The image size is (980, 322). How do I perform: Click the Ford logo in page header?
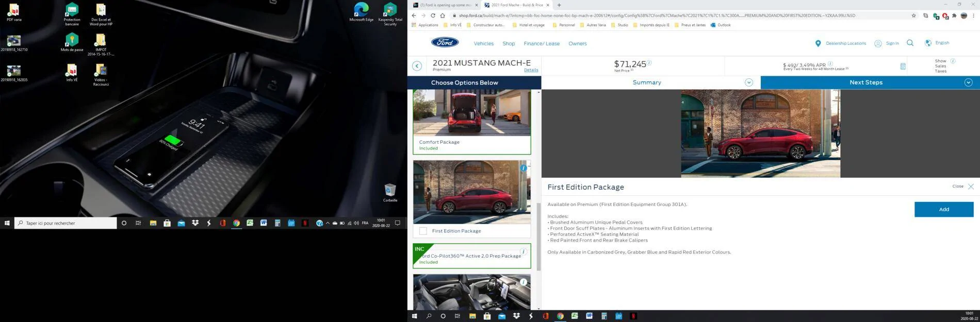pos(445,43)
